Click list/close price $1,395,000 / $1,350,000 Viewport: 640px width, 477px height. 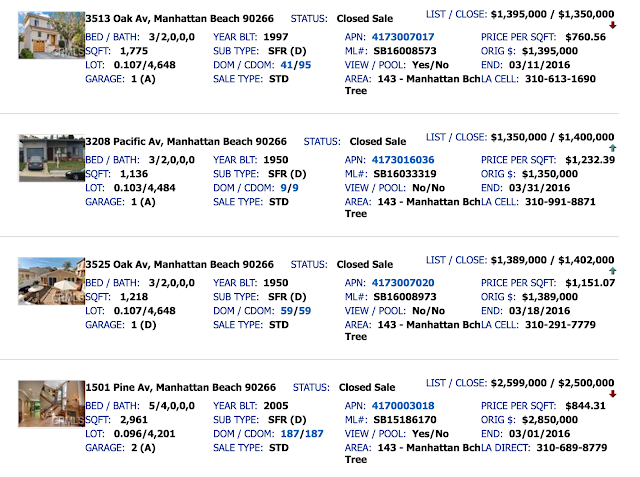(552, 14)
